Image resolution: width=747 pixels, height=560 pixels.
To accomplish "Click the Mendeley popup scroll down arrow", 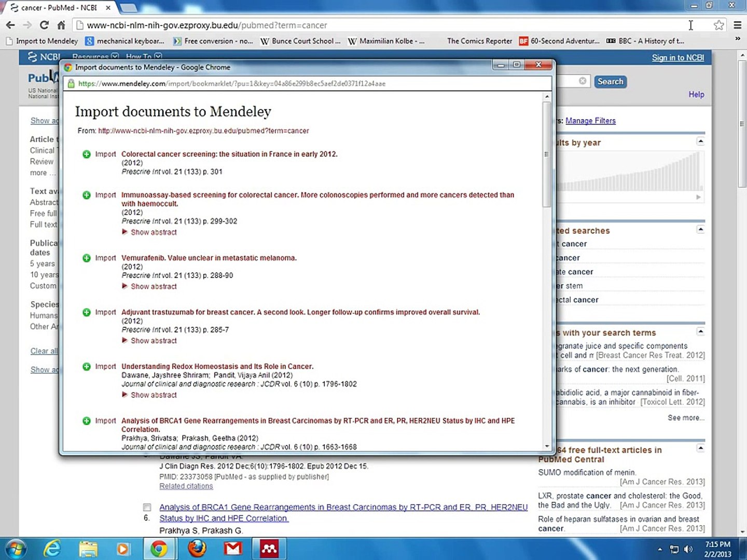I will pos(547,446).
